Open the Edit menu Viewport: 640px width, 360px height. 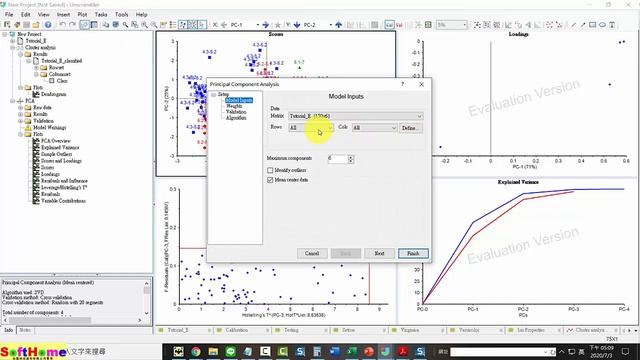[26, 14]
